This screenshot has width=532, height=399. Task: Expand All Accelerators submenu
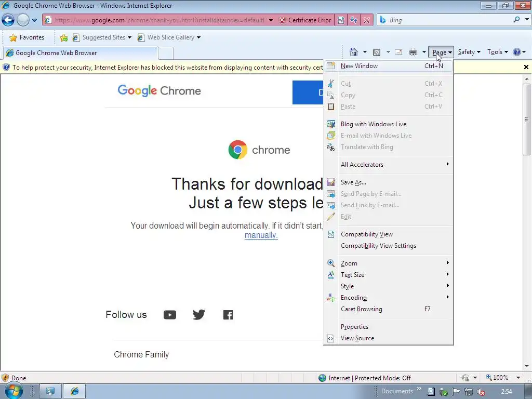[x=389, y=165]
